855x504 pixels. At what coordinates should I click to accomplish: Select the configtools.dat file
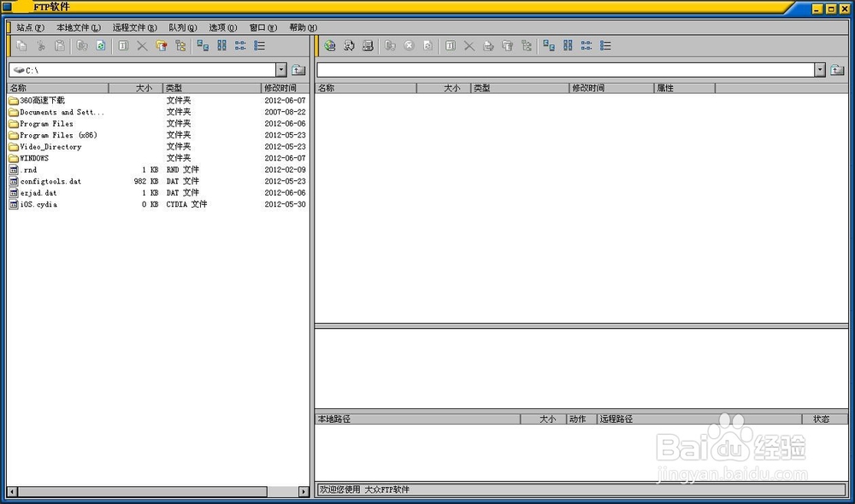click(45, 181)
